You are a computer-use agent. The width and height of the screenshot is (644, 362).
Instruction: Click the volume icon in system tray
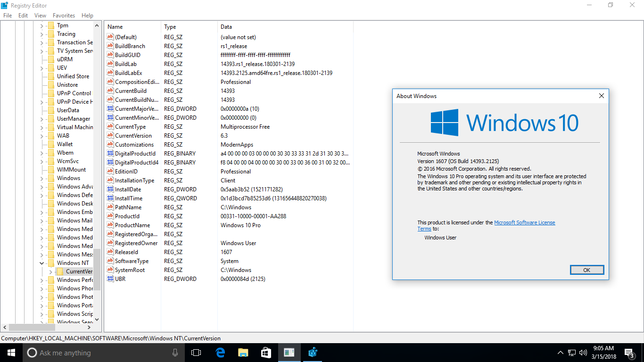coord(583,353)
